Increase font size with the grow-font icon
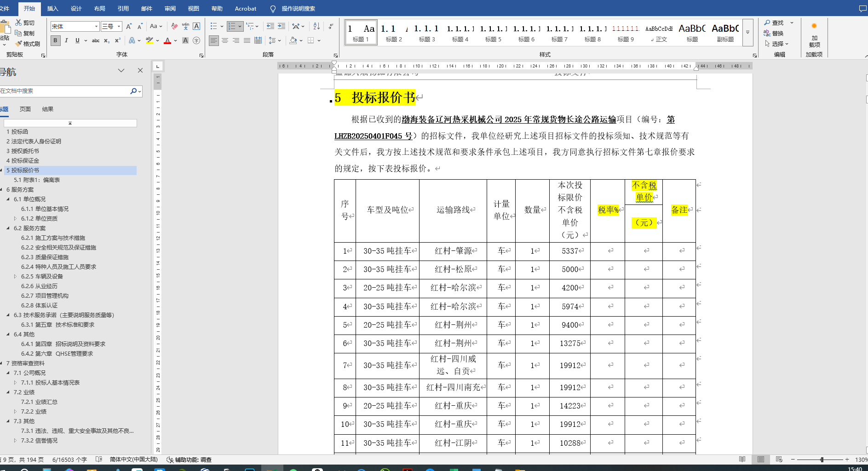 tap(129, 26)
